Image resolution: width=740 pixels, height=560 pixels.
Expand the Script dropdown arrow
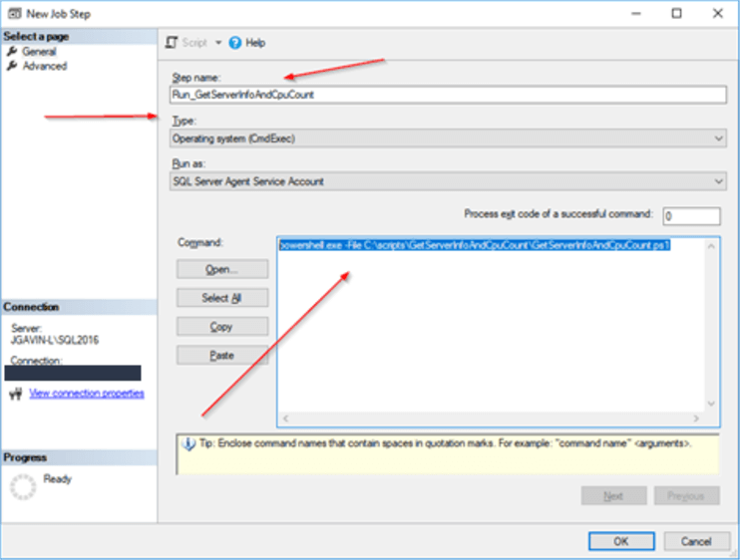click(x=218, y=43)
